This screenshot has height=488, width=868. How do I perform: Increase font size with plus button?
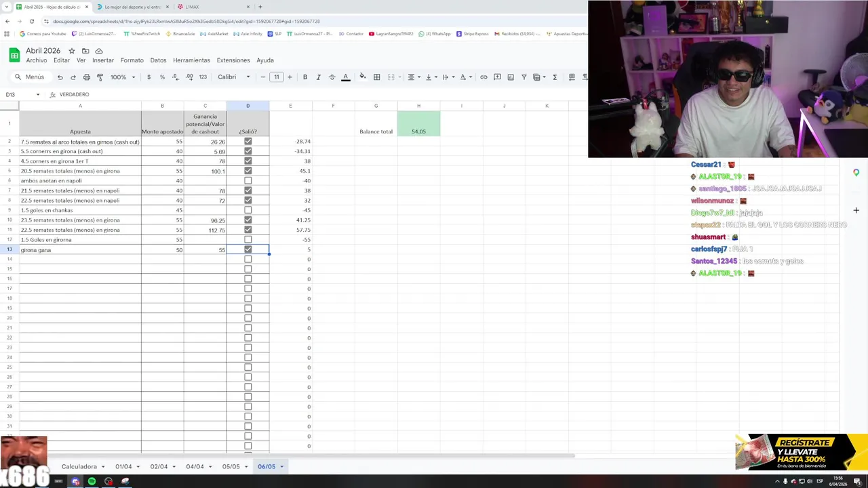coord(290,77)
